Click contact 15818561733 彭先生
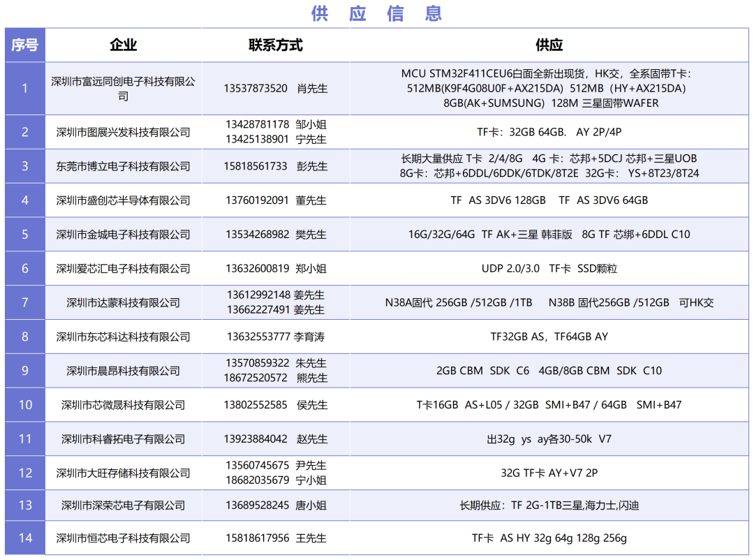This screenshot has height=560, width=754. pos(276,166)
